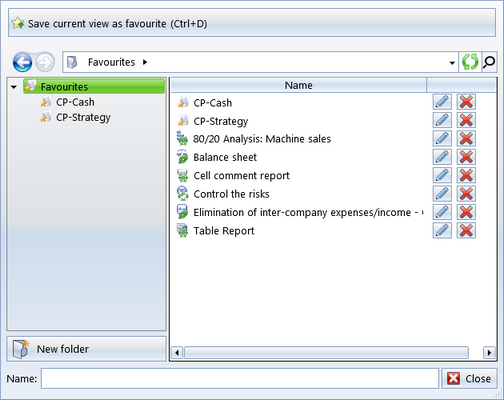
Task: Delete the Table Report favourite
Action: coord(466,231)
